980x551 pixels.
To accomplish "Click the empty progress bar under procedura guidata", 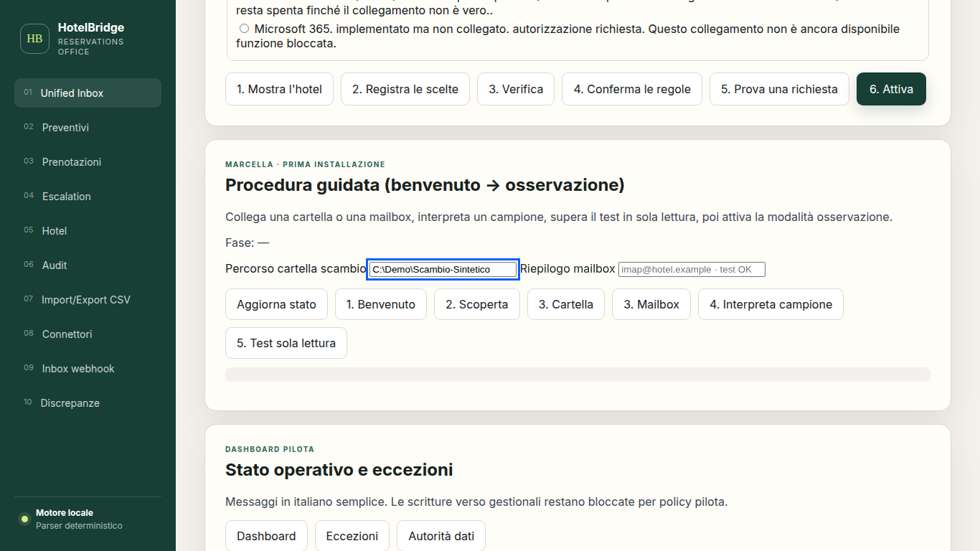I will [578, 375].
